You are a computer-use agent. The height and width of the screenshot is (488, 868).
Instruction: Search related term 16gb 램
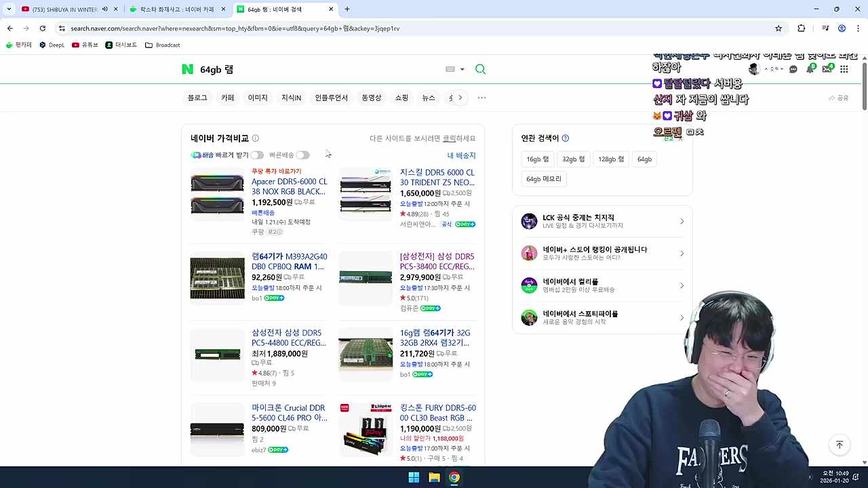(x=538, y=159)
